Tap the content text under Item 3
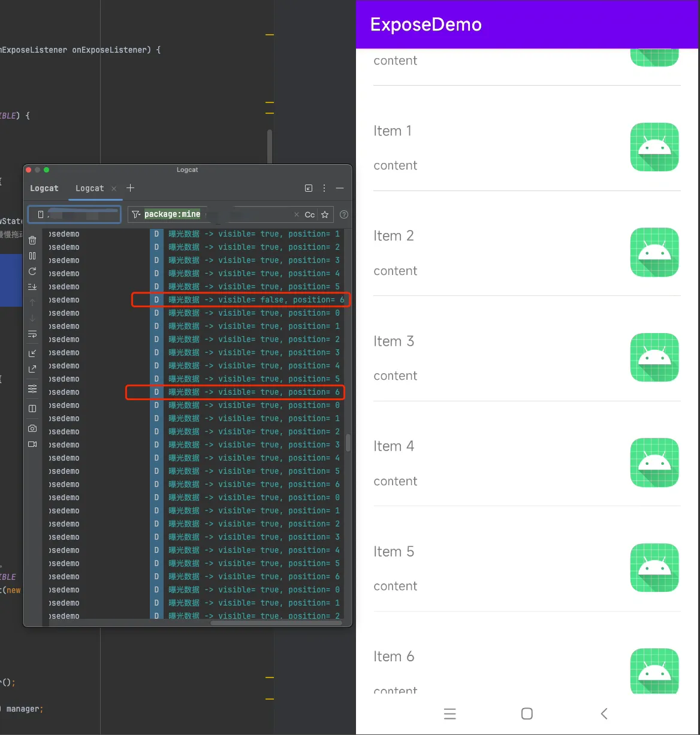 [x=395, y=376]
